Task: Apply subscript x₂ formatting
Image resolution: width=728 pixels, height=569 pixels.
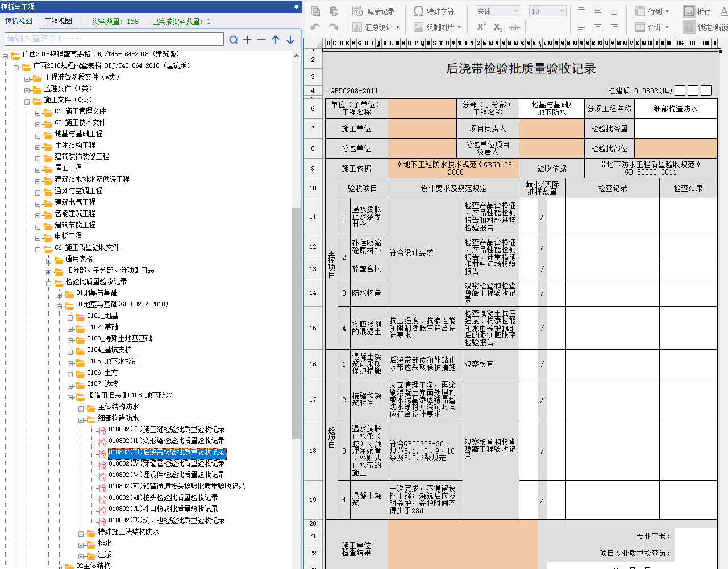Action: point(498,27)
